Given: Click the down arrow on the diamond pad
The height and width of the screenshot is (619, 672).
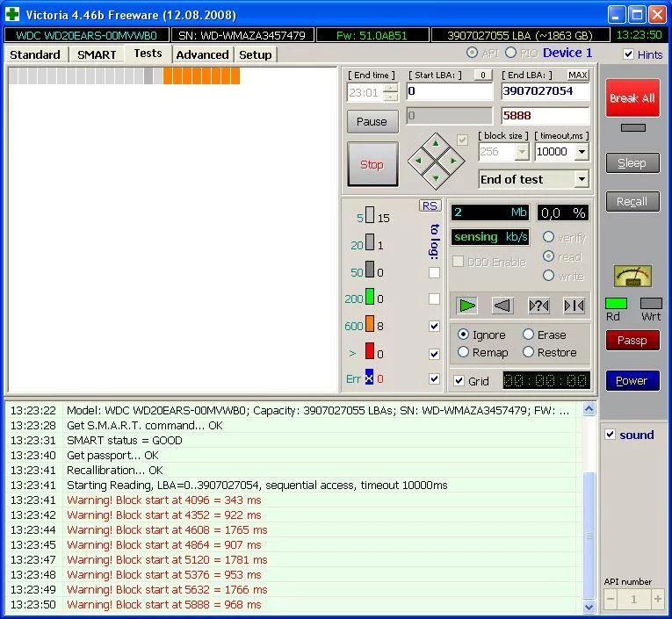Looking at the screenshot, I should click(x=437, y=176).
